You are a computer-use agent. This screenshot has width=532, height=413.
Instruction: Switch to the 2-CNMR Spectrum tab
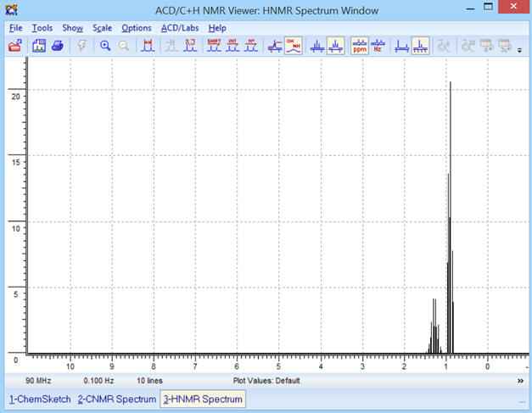117,399
